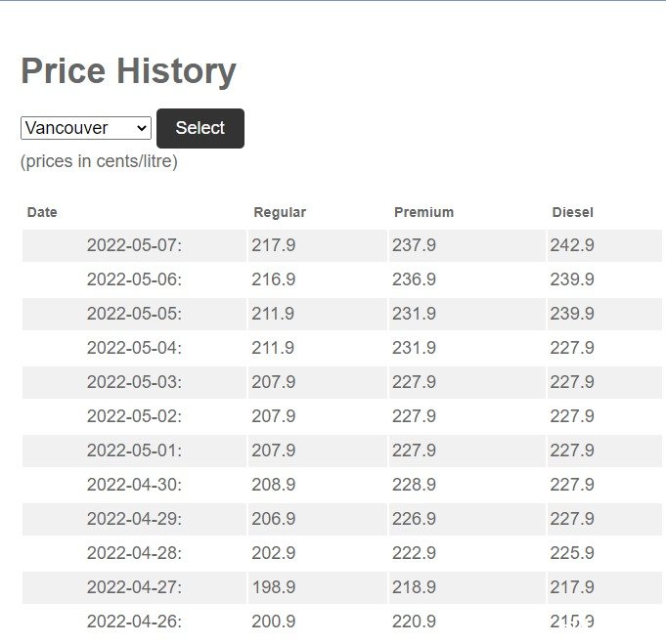
Task: Click premium price 228.9 on 2022-04-30
Action: [x=414, y=485]
